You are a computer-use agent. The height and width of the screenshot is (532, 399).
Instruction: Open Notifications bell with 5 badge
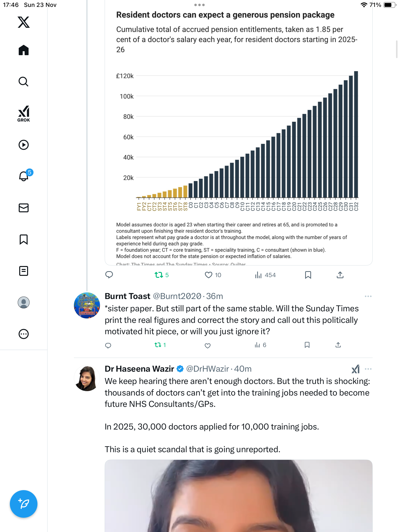(24, 176)
